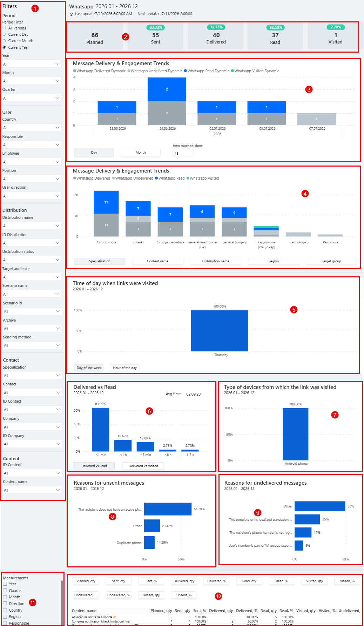Open the Country dropdown in User filters
This screenshot has width=364, height=626.
click(x=32, y=128)
